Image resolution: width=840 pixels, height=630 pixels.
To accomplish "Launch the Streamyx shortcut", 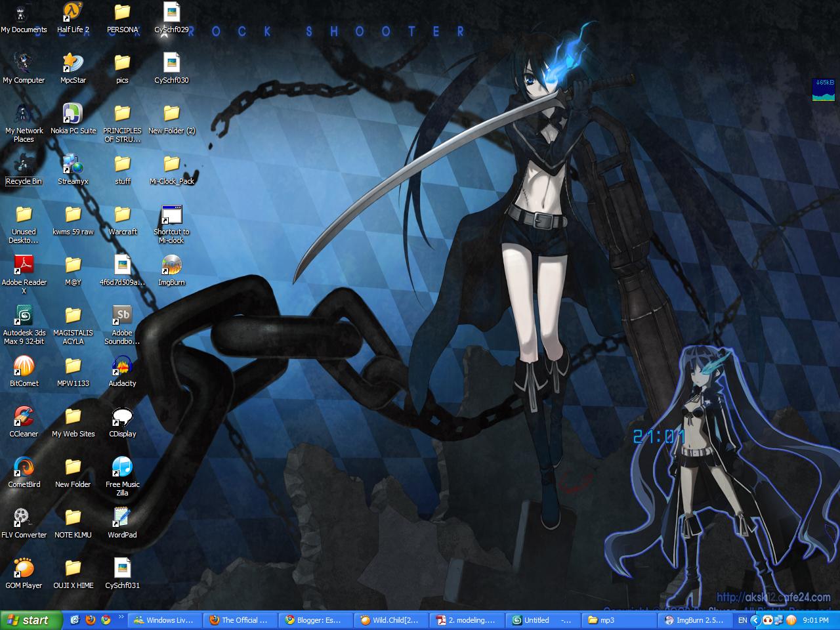I will (73, 170).
